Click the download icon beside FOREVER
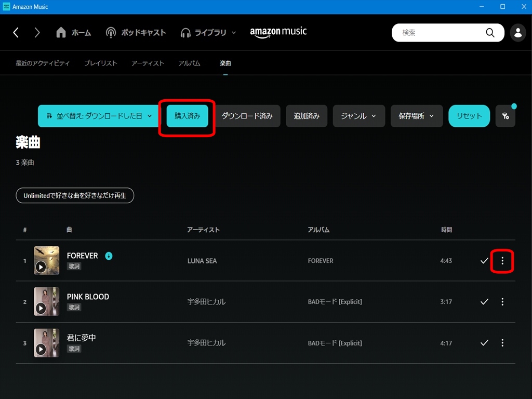The image size is (532, 399). 109,256
